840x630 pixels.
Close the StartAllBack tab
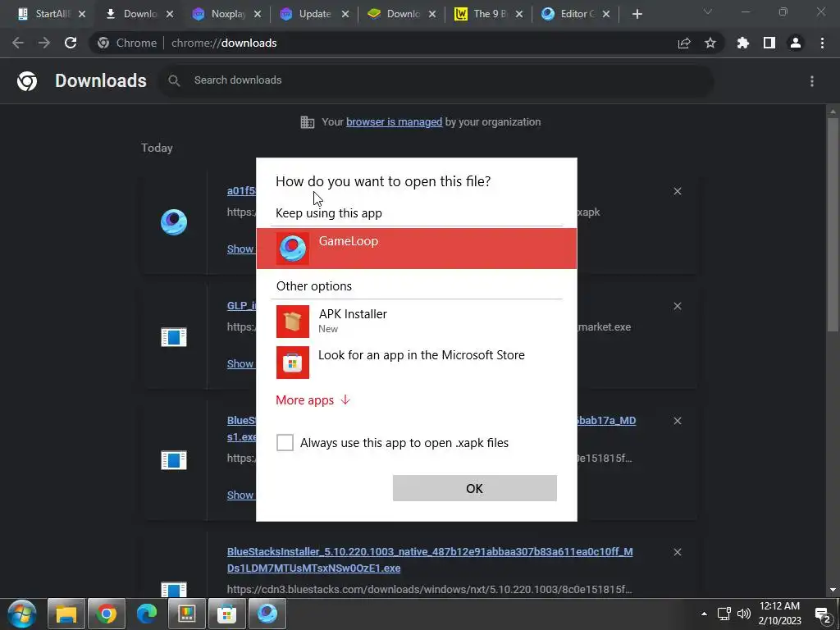[x=82, y=14]
